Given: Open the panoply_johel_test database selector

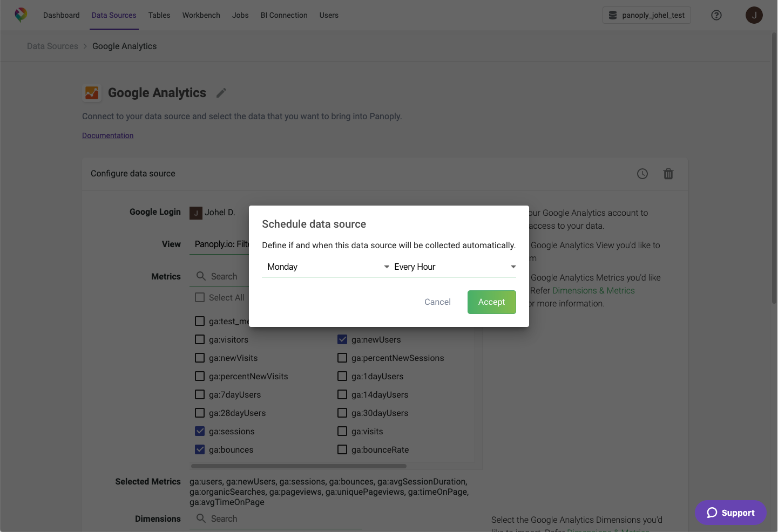Looking at the screenshot, I should tap(646, 15).
